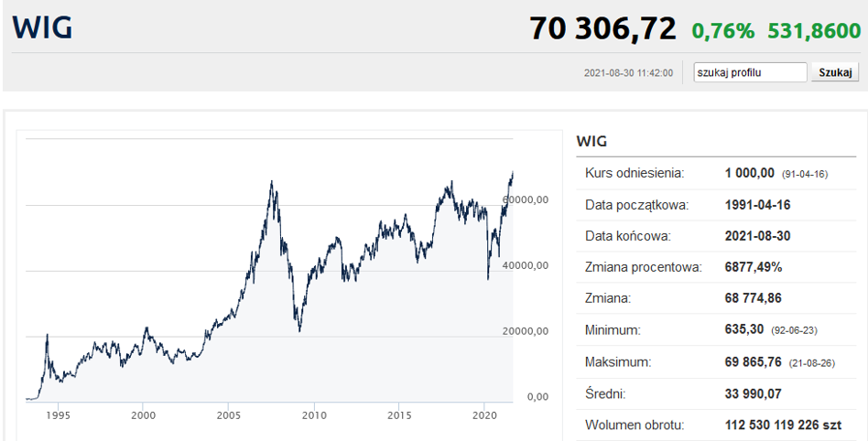Click the 60000,00 y-axis label

(x=525, y=199)
